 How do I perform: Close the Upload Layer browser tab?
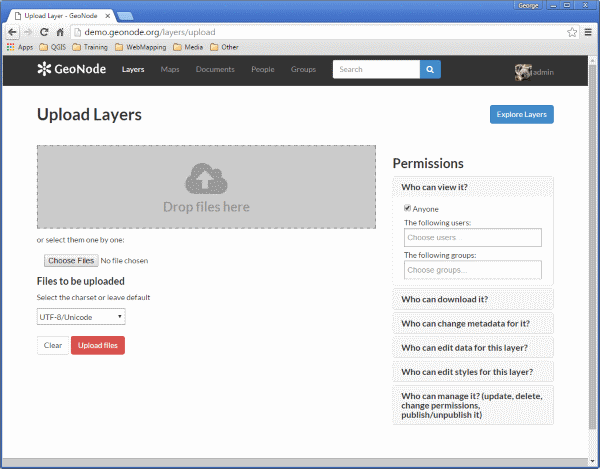pos(108,16)
